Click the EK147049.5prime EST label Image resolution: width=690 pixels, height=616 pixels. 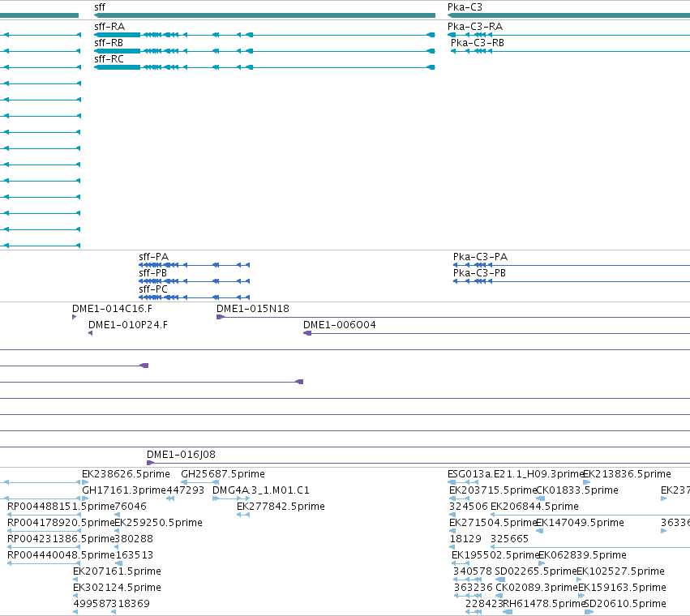tap(580, 523)
